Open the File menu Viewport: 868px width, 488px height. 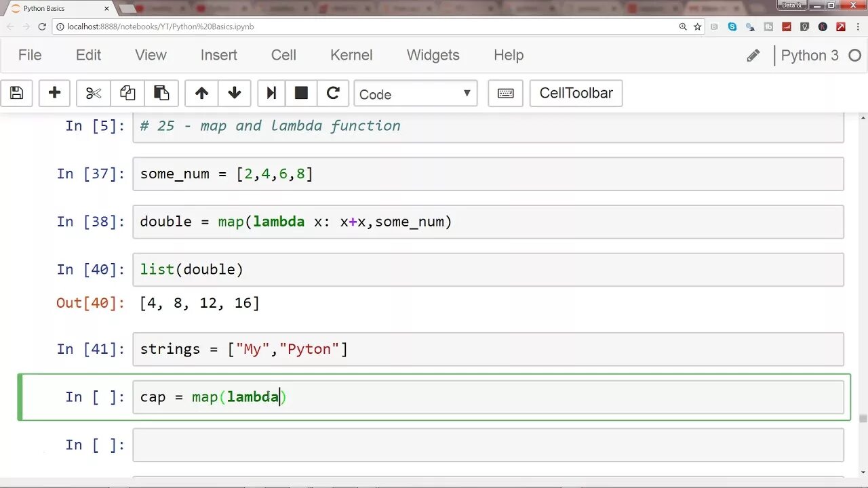[x=30, y=56]
